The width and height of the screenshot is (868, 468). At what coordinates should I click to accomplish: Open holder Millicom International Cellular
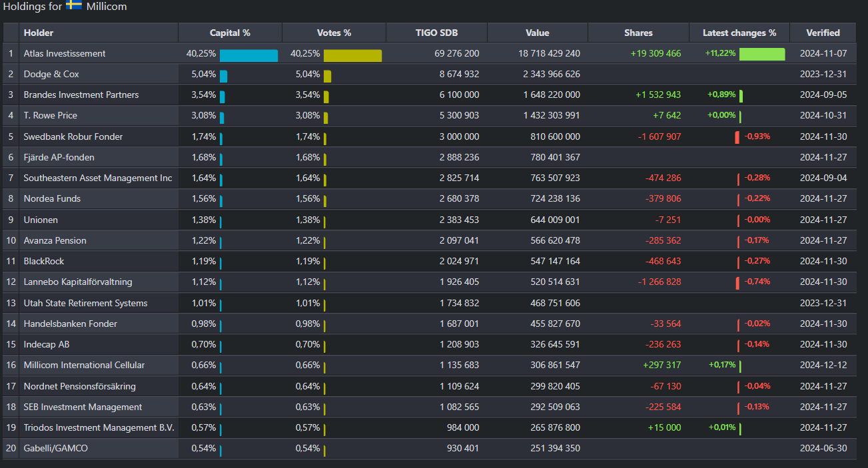[84, 365]
